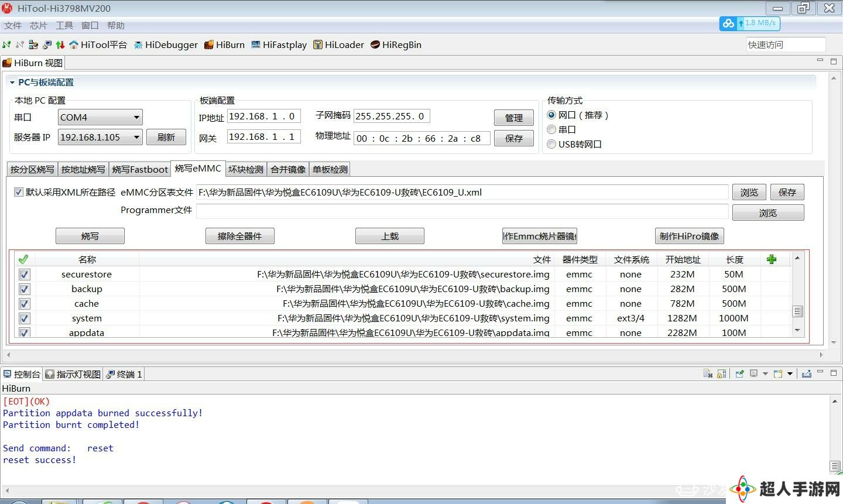Image resolution: width=843 pixels, height=504 pixels.
Task: Open the 帮助 menu
Action: [x=116, y=26]
